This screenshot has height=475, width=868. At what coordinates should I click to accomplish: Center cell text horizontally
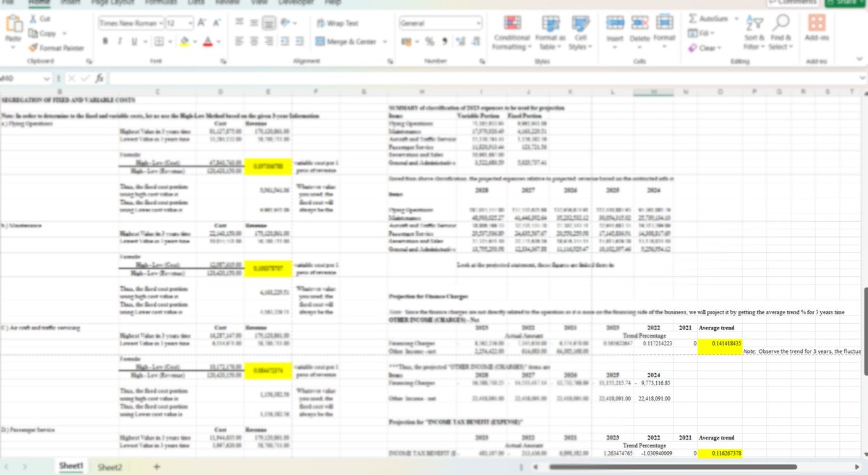pyautogui.click(x=252, y=41)
